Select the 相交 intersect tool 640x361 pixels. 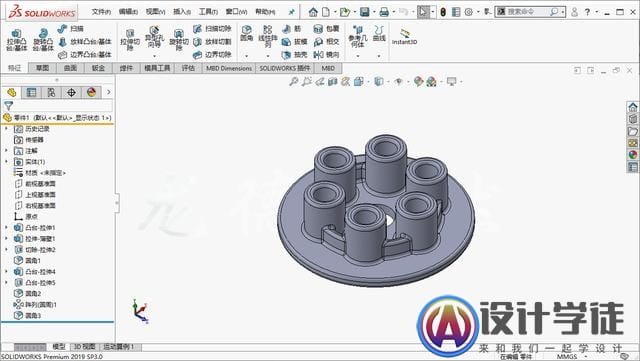[x=326, y=42]
